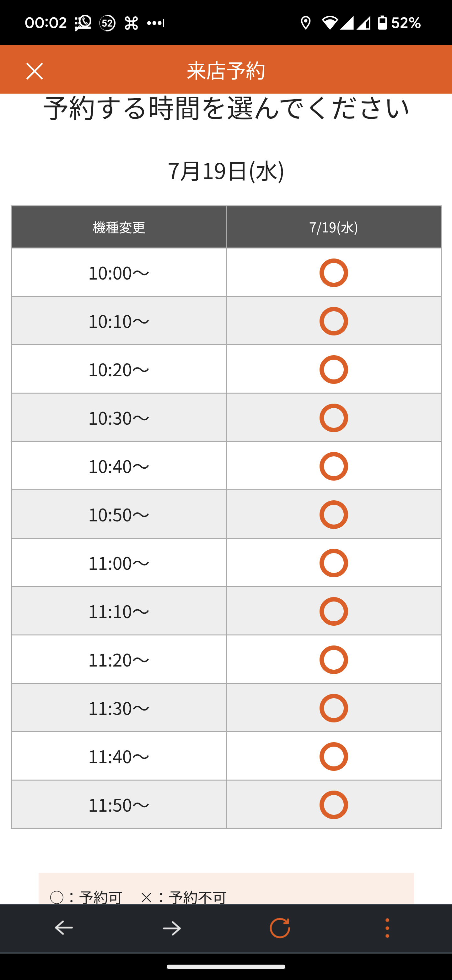Tap the 7/19(水) column header
The width and height of the screenshot is (452, 980).
[x=333, y=227]
